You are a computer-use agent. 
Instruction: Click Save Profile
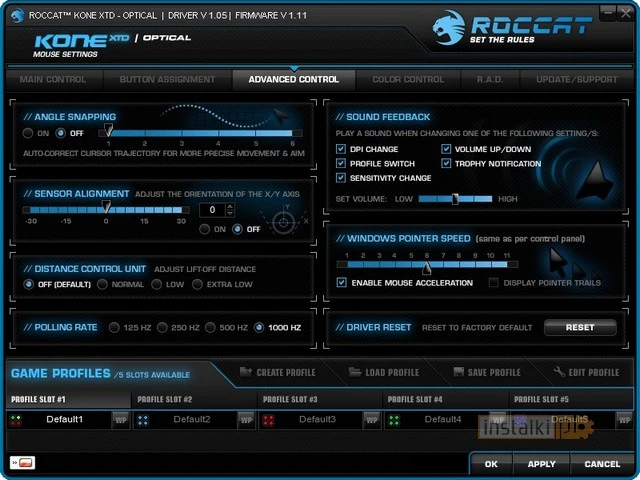click(487, 372)
